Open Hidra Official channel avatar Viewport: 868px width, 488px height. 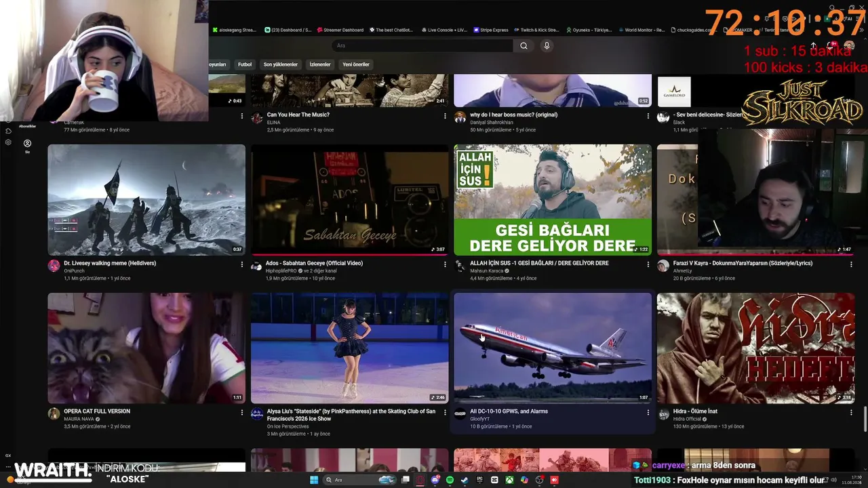click(663, 414)
